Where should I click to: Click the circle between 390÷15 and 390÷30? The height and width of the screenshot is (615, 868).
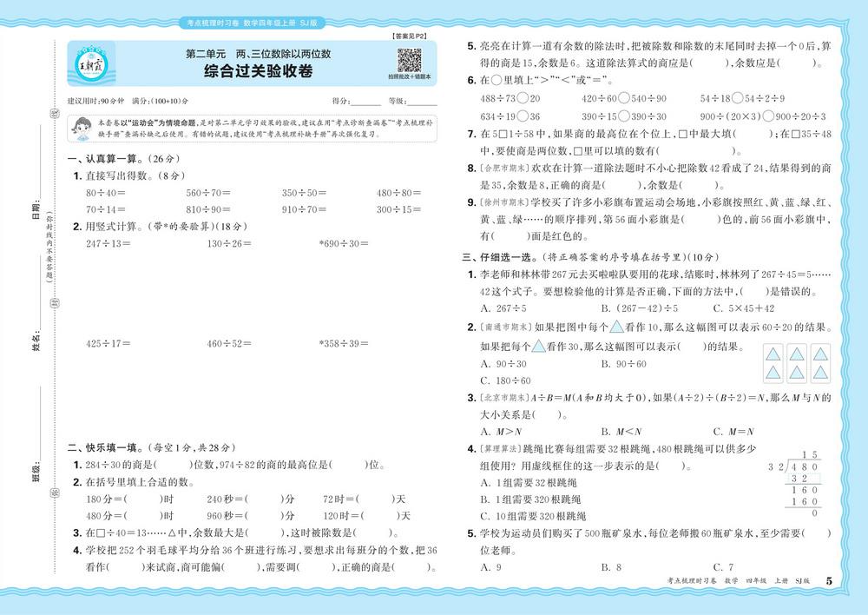coord(623,116)
